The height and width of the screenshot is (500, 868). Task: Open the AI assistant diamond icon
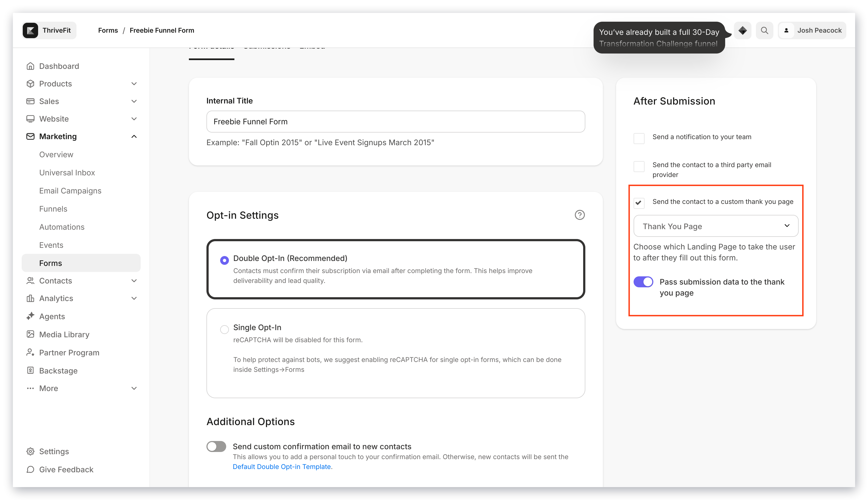tap(742, 30)
